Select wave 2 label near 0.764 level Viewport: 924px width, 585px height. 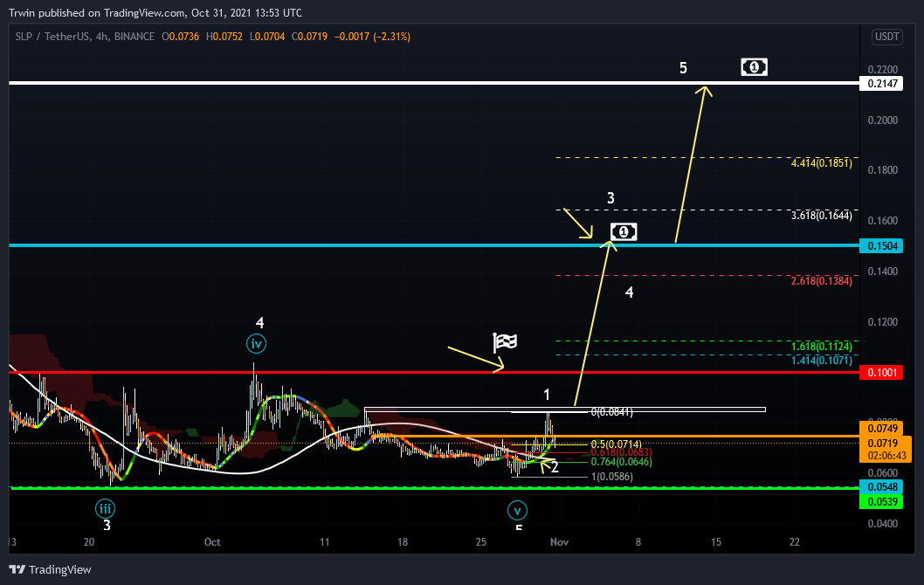tap(555, 468)
